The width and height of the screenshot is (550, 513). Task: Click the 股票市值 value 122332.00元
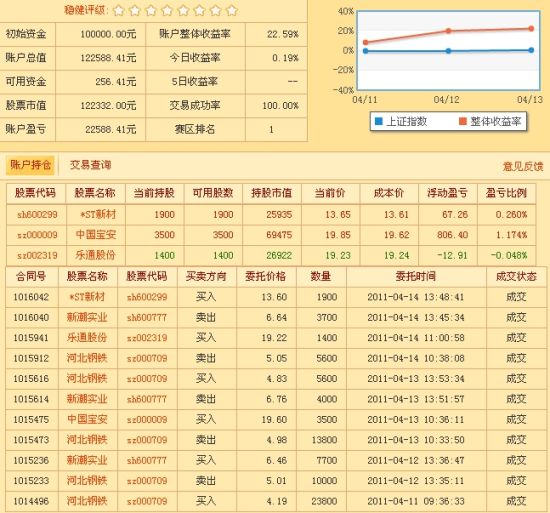108,106
